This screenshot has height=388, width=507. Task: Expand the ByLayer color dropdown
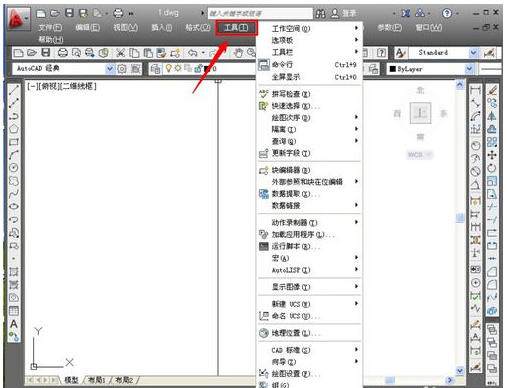(x=469, y=69)
